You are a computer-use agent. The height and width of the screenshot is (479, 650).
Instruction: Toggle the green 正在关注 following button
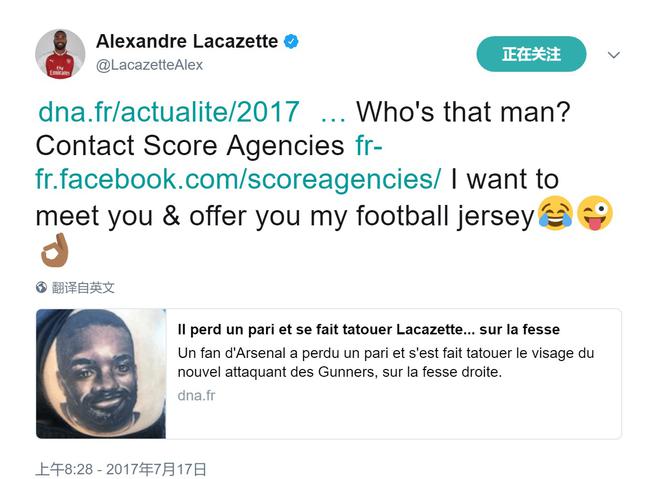point(531,54)
